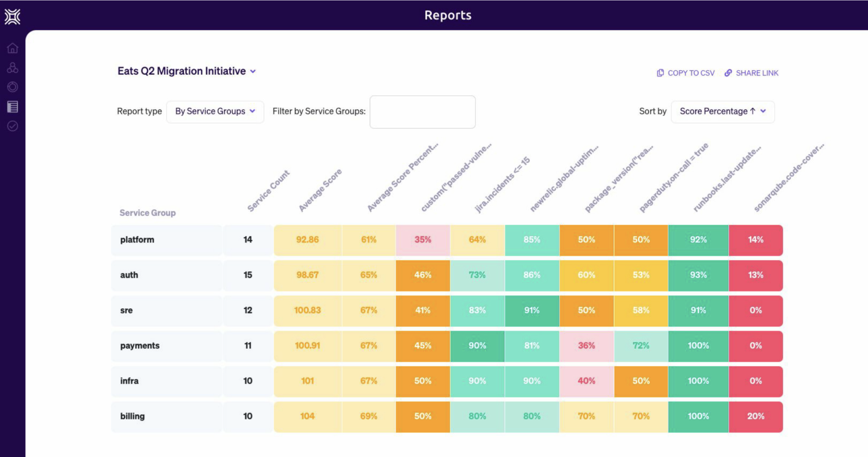Image resolution: width=868 pixels, height=457 pixels.
Task: Click the active Reports sidebar icon
Action: pos(12,106)
